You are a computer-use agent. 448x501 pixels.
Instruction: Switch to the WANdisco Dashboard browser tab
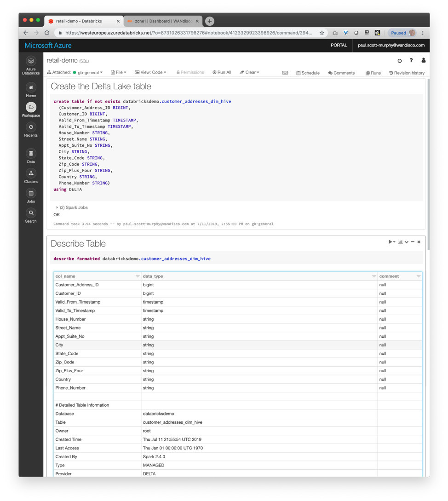pos(163,21)
